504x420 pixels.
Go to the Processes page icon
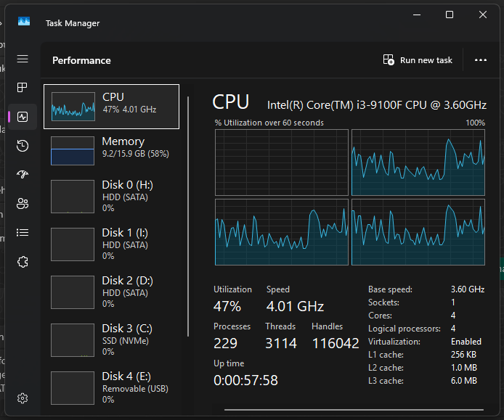point(23,88)
